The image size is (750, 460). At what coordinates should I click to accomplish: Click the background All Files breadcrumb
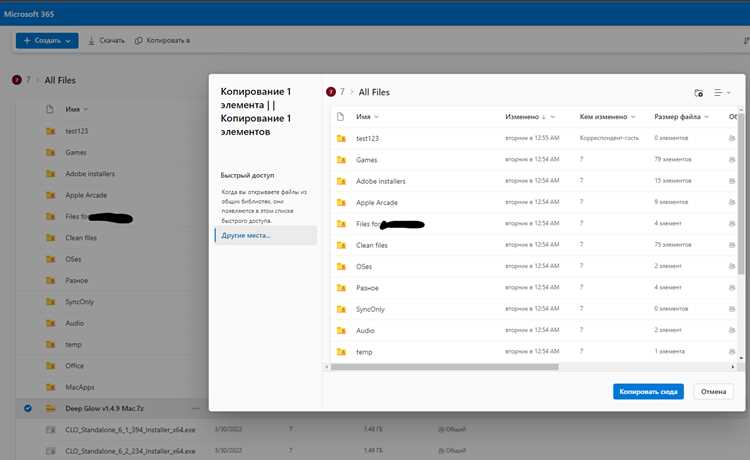pyautogui.click(x=60, y=80)
